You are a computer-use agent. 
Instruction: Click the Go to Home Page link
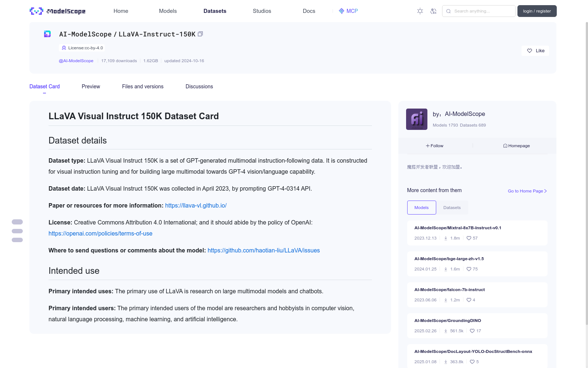click(x=527, y=191)
